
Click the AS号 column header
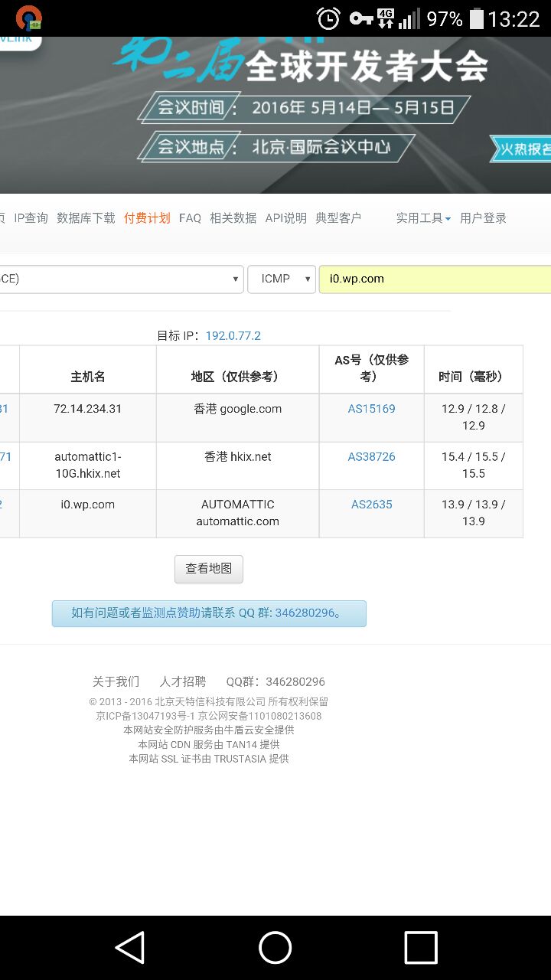372,370
